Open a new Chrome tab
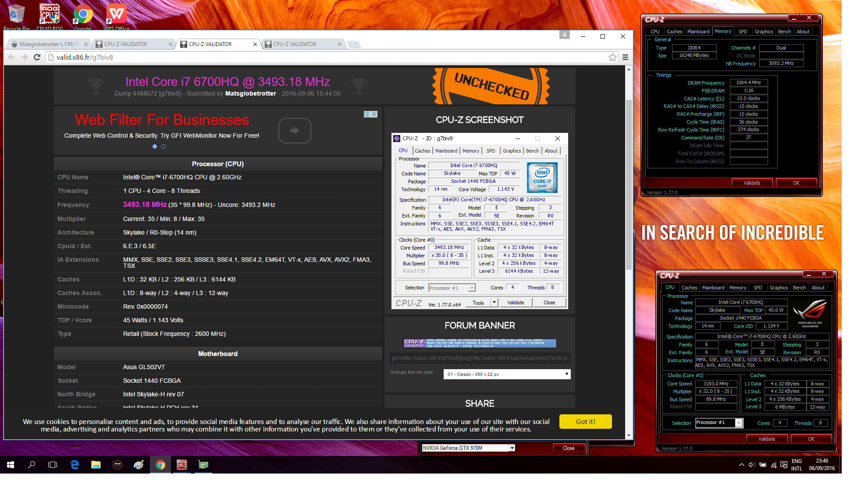This screenshot has height=488, width=868. (x=353, y=44)
